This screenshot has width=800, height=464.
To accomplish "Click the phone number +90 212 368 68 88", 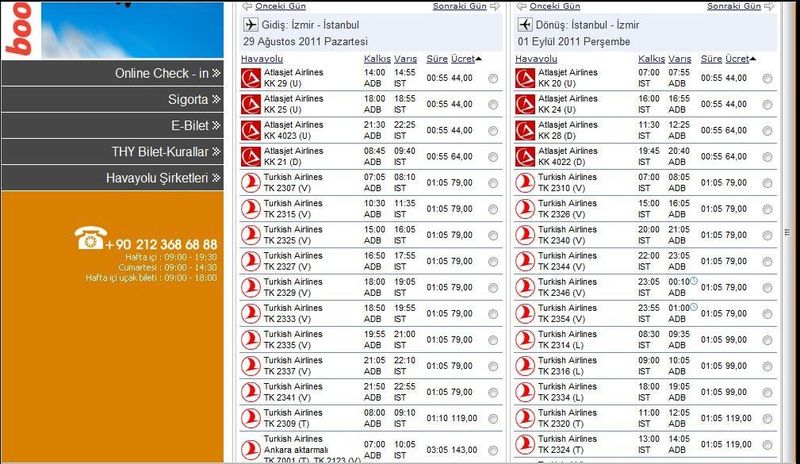I will coord(161,245).
